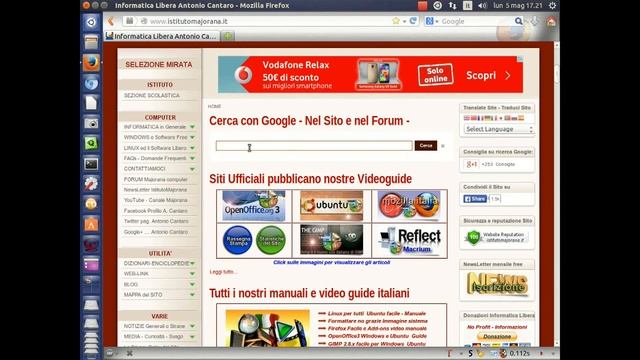The width and height of the screenshot is (640, 360).
Task: Open the mozillaitalia thumbnail
Action: [x=409, y=206]
